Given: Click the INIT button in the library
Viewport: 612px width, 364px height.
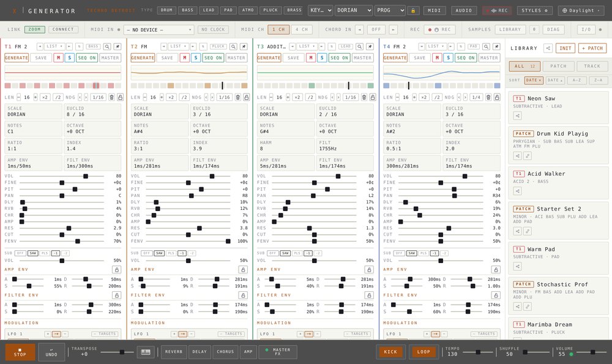Looking at the screenshot, I should (565, 48).
